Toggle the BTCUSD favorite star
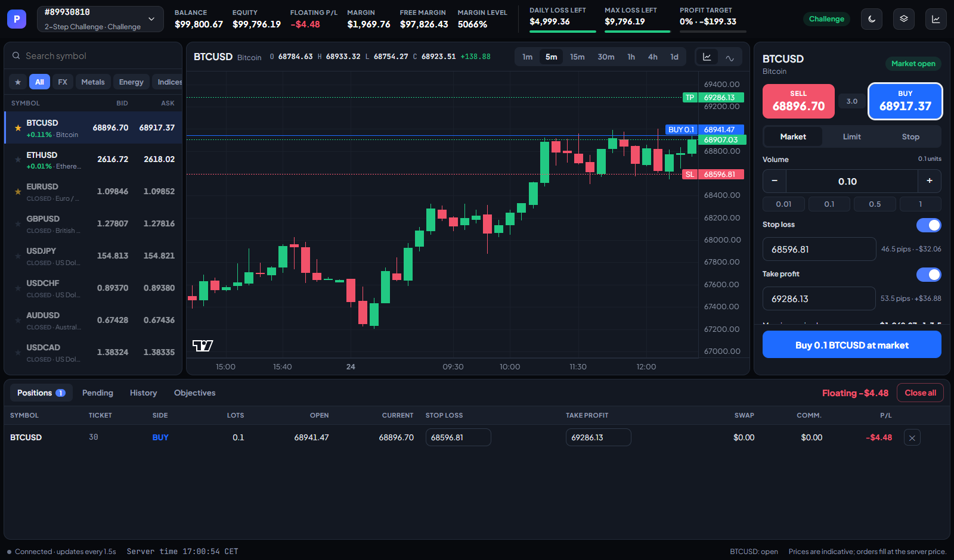 18,128
